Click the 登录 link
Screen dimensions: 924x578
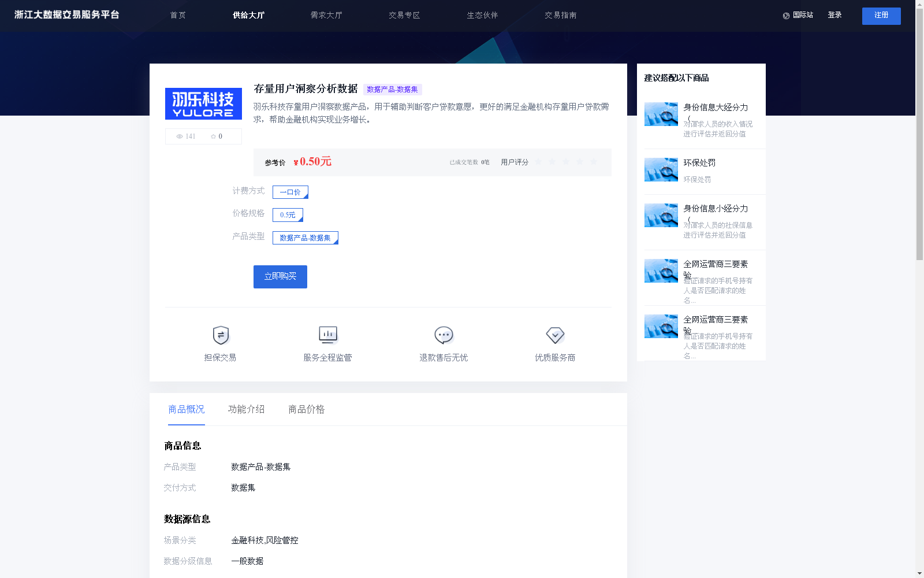(x=834, y=15)
